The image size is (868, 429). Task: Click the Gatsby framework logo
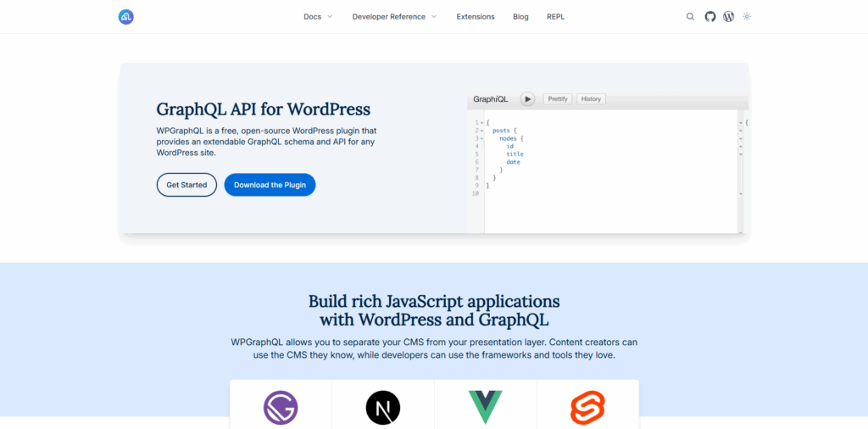(281, 408)
